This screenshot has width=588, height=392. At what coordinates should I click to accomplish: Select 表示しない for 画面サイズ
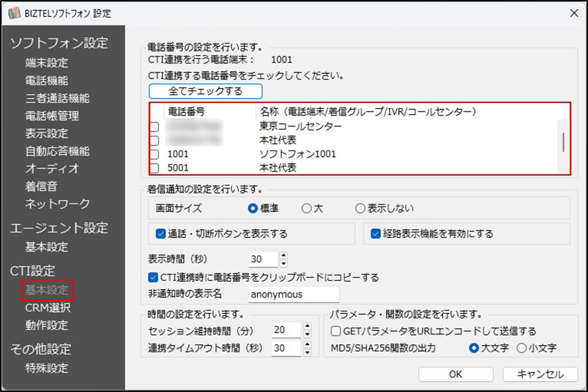[360, 208]
